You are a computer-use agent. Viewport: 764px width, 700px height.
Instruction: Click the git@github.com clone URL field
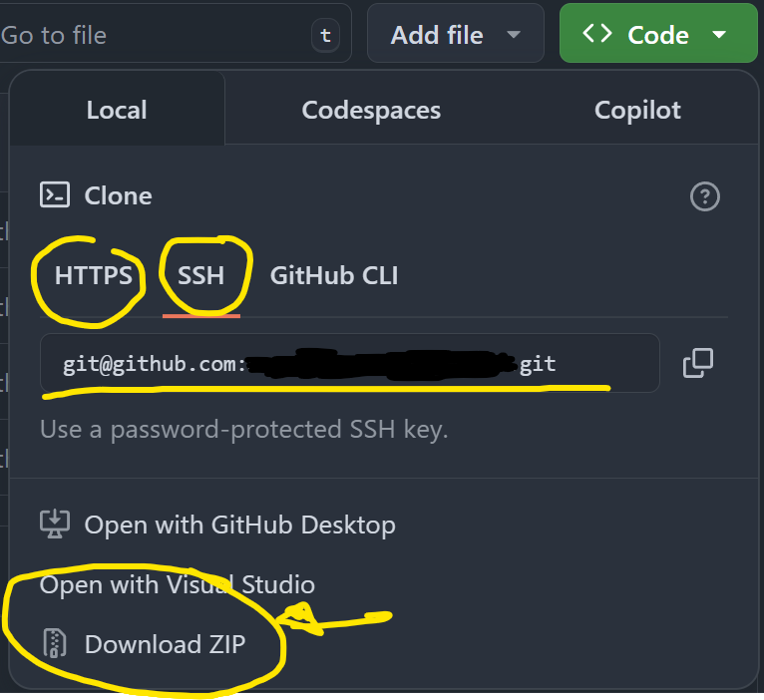point(349,363)
